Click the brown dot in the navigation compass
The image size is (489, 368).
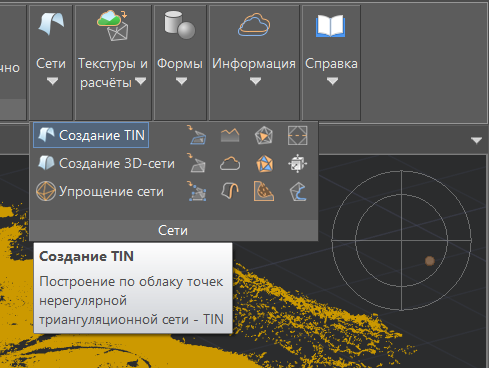coord(430,261)
